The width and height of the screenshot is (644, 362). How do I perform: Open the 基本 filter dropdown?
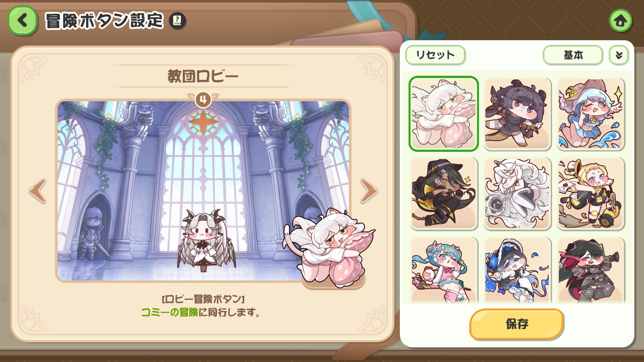[x=573, y=55]
